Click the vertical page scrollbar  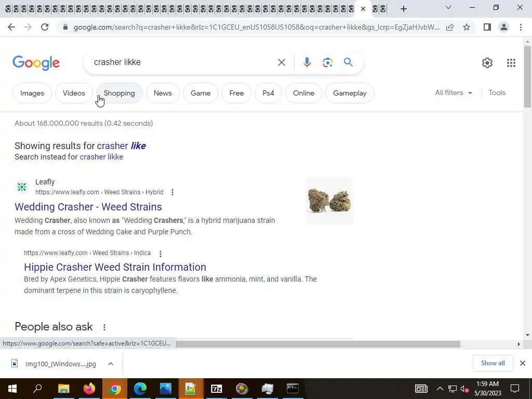pos(527,77)
